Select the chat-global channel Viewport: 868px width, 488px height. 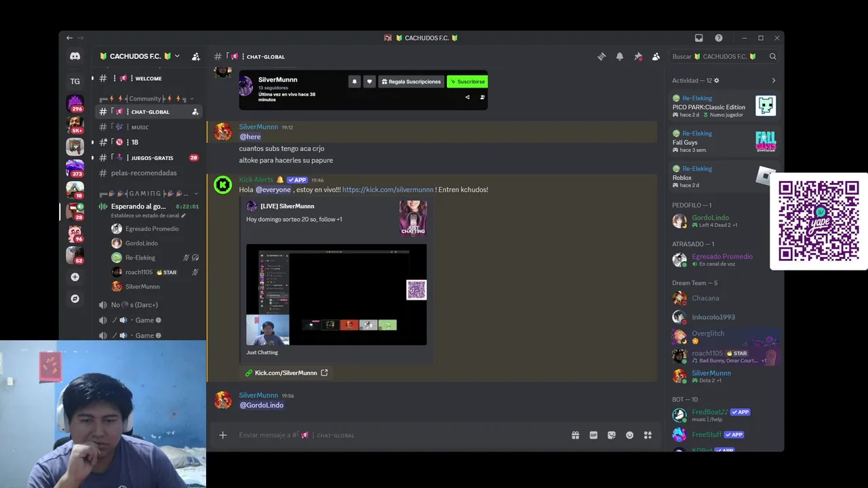tap(149, 112)
